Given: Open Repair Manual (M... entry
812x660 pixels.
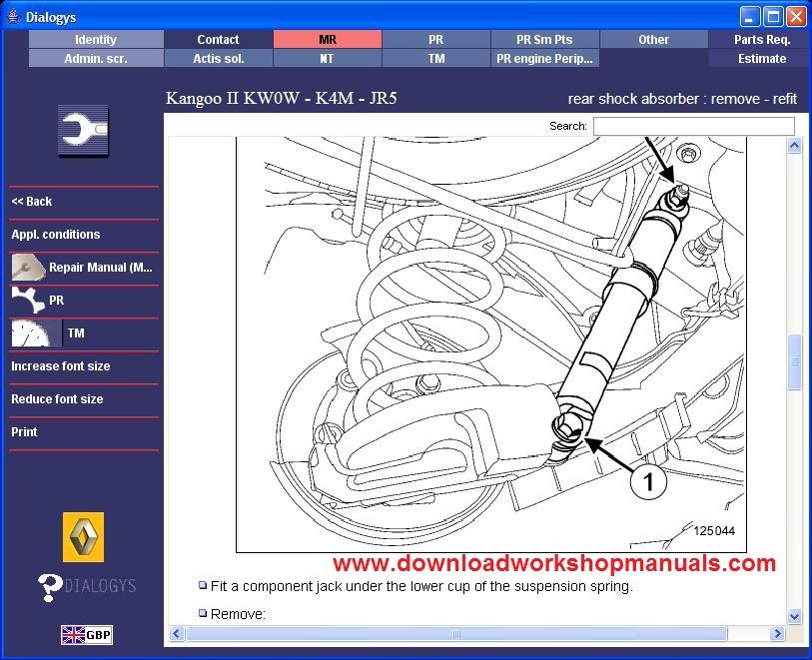Looking at the screenshot, I should [x=101, y=268].
